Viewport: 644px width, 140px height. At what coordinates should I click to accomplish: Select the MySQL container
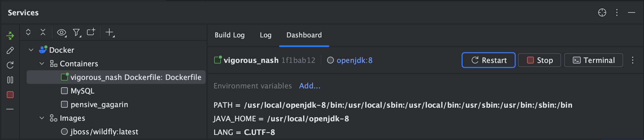click(82, 91)
